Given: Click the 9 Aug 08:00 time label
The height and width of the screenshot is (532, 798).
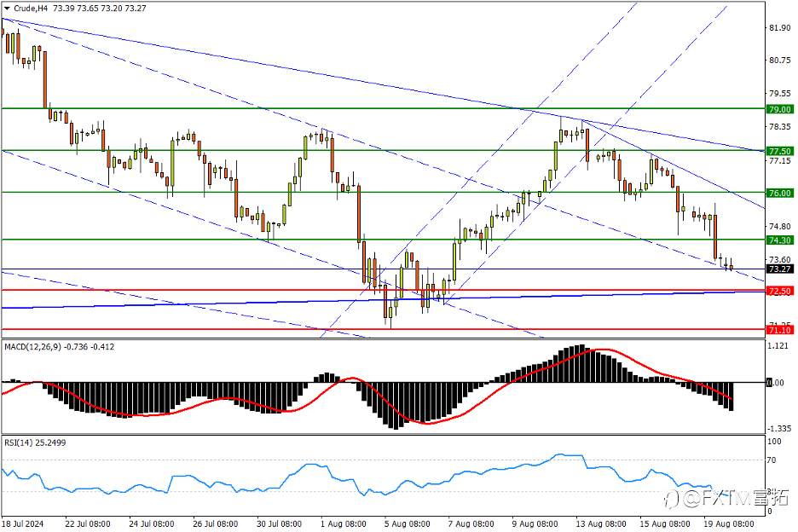Looking at the screenshot, I should [x=535, y=523].
